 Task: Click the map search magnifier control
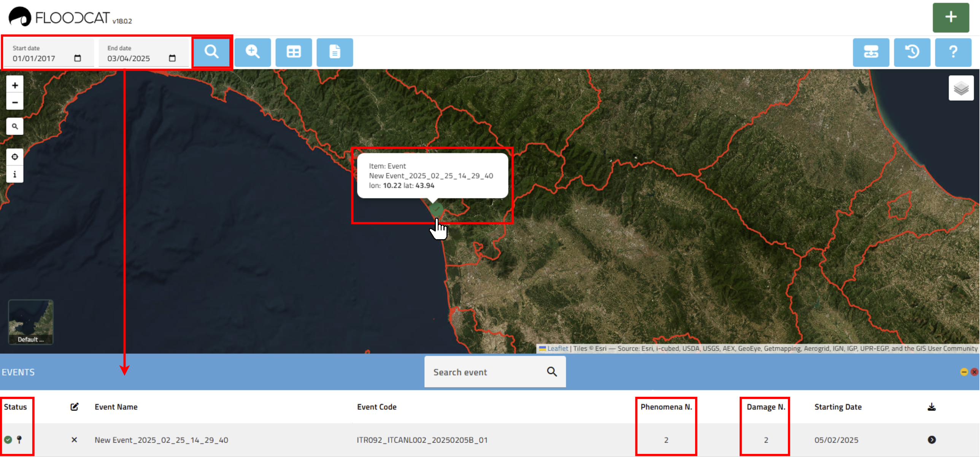coord(15,126)
